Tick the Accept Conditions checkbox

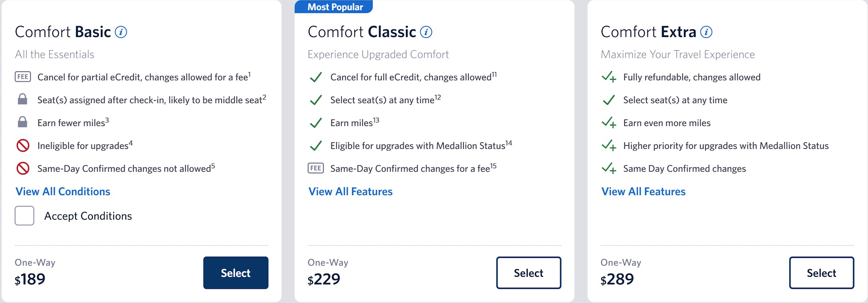coord(25,216)
